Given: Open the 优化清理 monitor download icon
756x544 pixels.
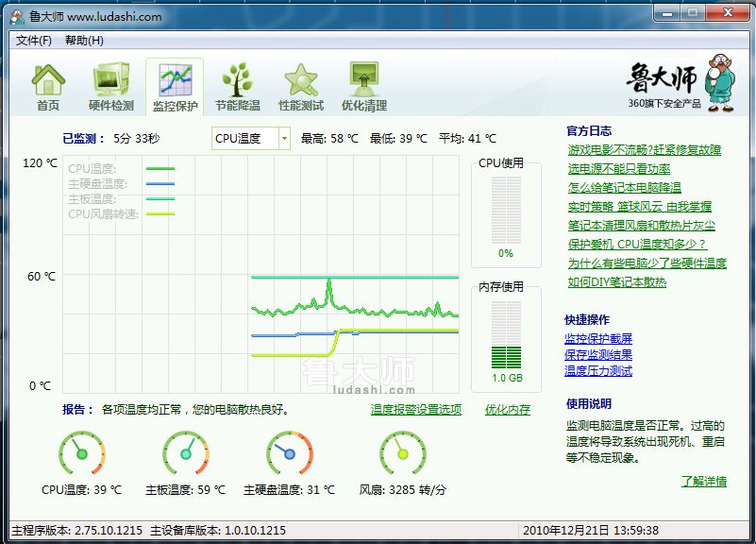Looking at the screenshot, I should (364, 88).
